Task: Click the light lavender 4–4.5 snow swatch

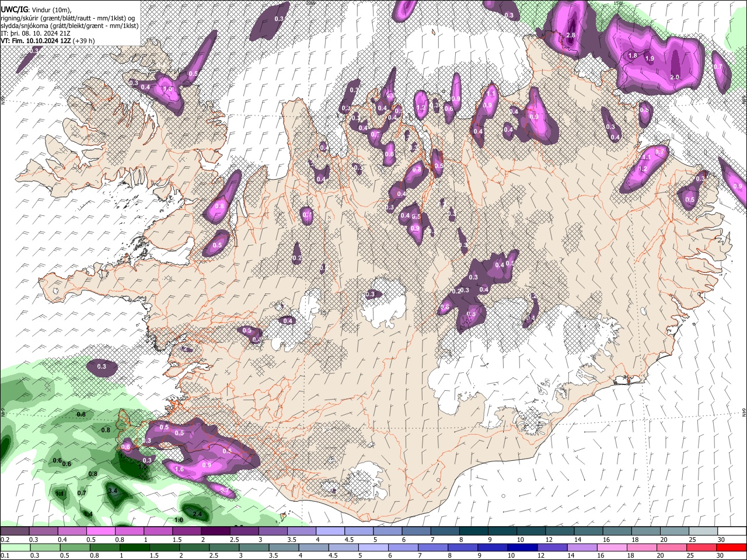Action: [330, 531]
